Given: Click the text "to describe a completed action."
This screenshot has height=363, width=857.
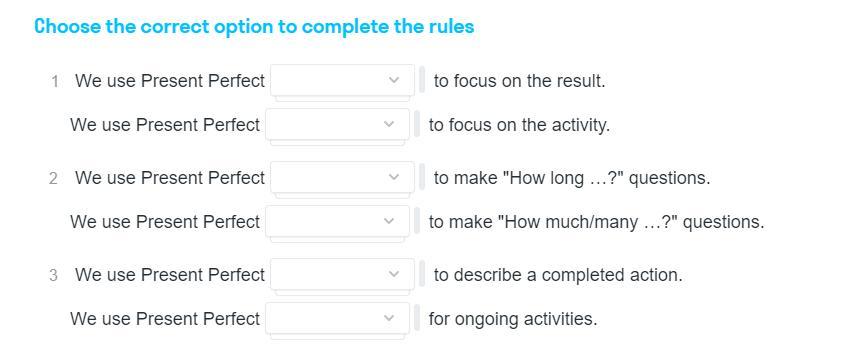Looking at the screenshot, I should click(x=558, y=274).
